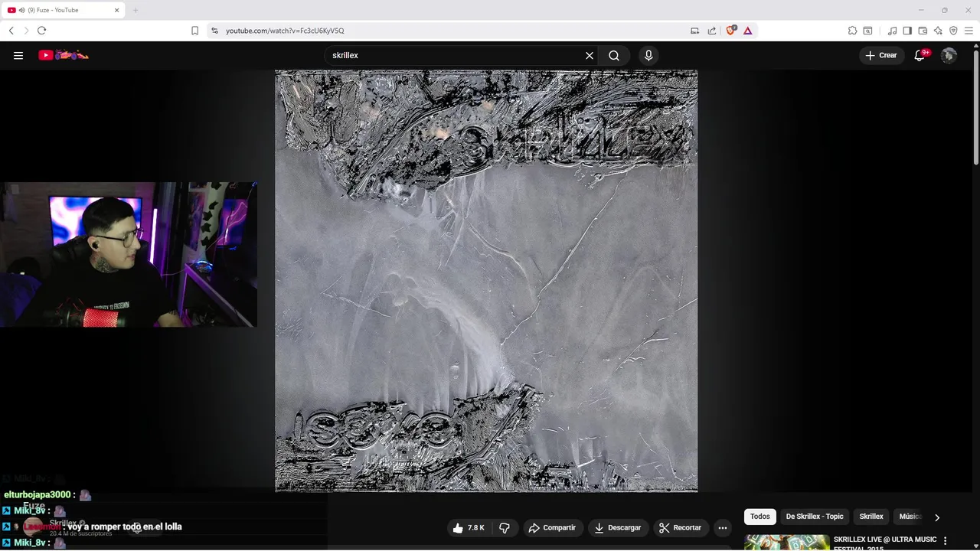Viewport: 980px width, 551px height.
Task: Click the Crear button
Action: (880, 55)
